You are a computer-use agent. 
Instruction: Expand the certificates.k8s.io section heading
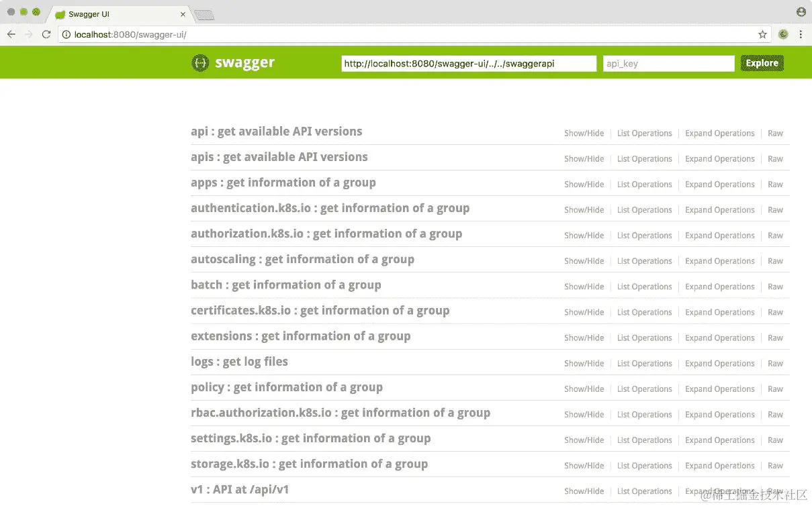pyautogui.click(x=320, y=310)
